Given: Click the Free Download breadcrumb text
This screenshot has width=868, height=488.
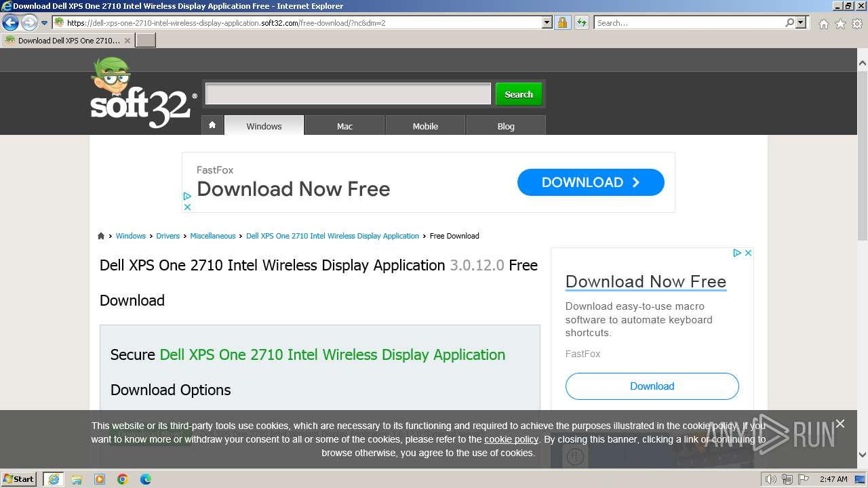Looking at the screenshot, I should [454, 236].
